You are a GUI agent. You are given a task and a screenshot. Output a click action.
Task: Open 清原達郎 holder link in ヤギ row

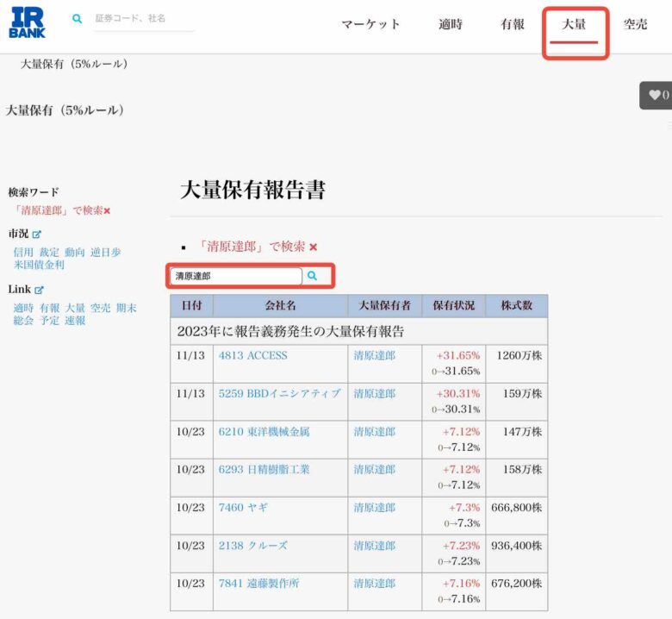(374, 508)
